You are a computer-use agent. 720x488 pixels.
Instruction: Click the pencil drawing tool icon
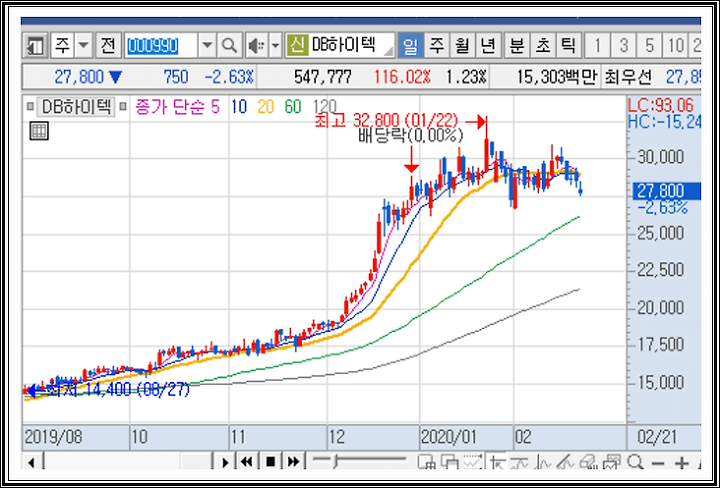click(567, 463)
